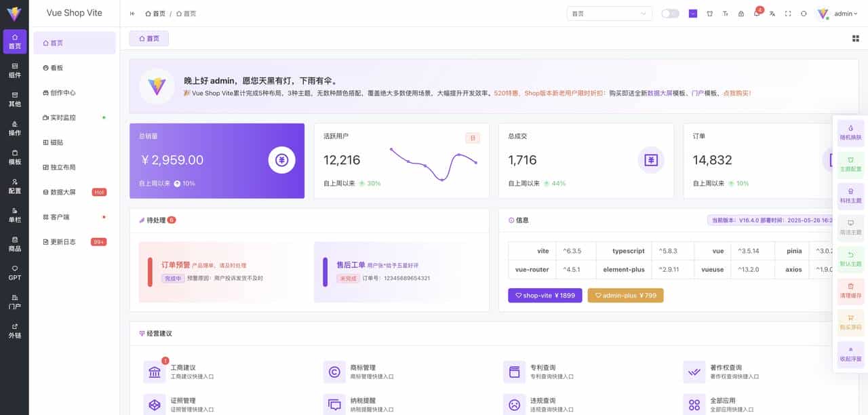
Task: Pick the purple theme color swatch
Action: (x=692, y=13)
